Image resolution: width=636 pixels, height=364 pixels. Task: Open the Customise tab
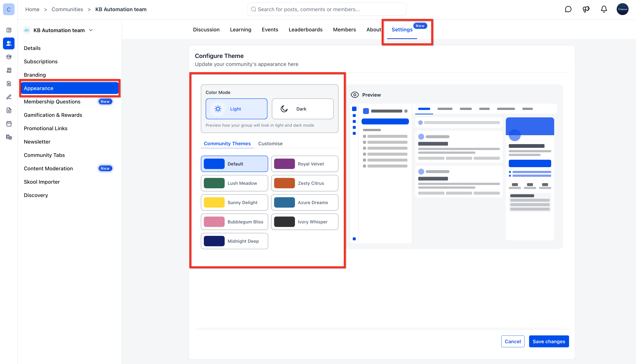(270, 144)
